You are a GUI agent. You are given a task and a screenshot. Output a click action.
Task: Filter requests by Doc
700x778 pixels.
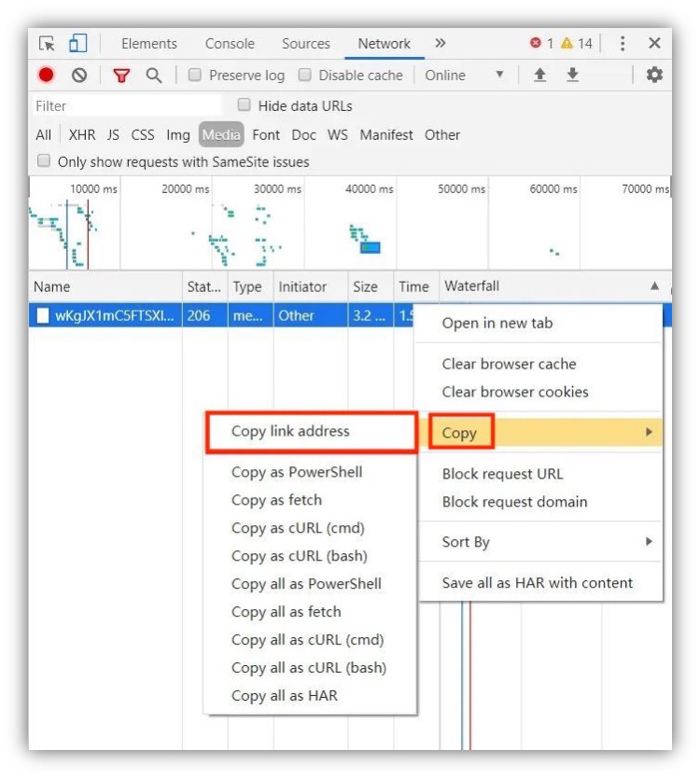(304, 135)
